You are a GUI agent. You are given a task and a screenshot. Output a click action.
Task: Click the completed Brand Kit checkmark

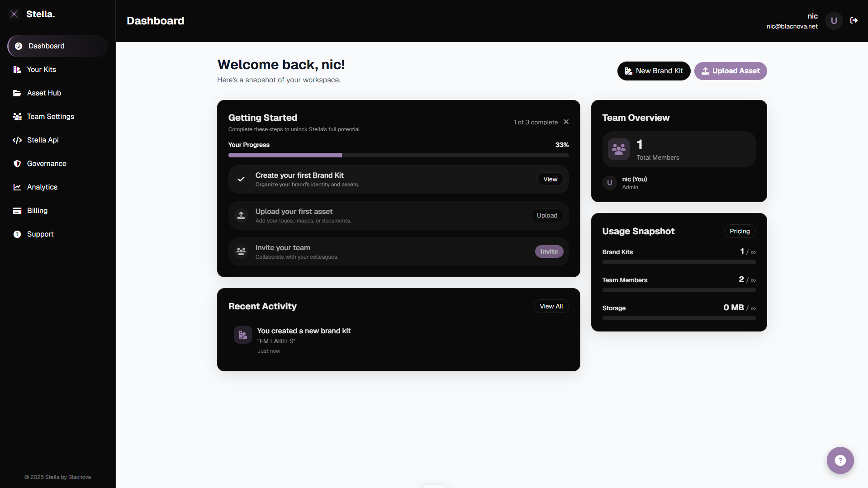pyautogui.click(x=241, y=179)
